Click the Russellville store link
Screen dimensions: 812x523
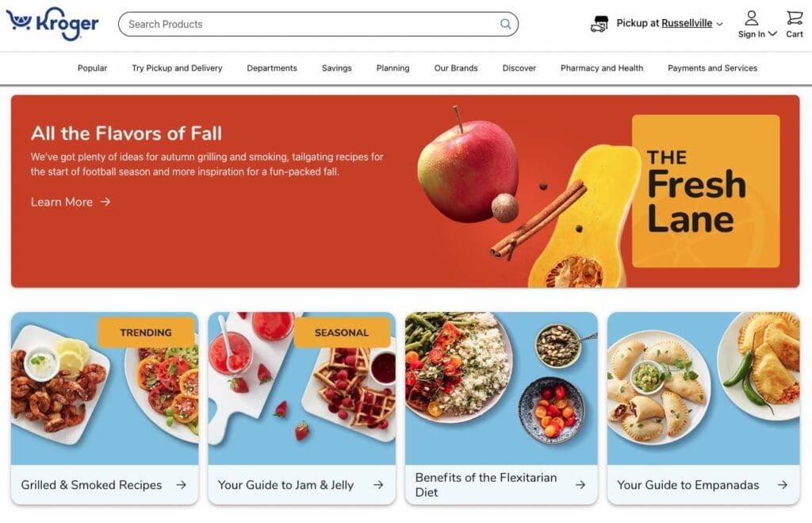(x=687, y=23)
